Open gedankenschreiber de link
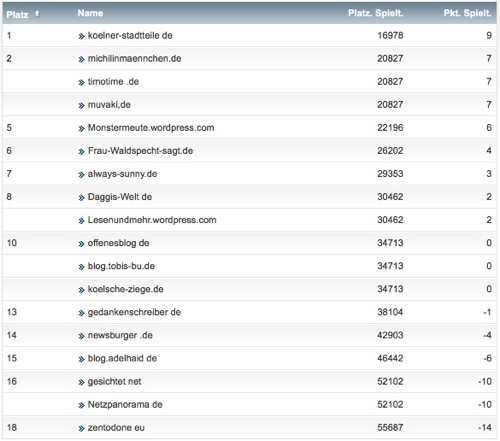The width and height of the screenshot is (500, 441). (134, 312)
